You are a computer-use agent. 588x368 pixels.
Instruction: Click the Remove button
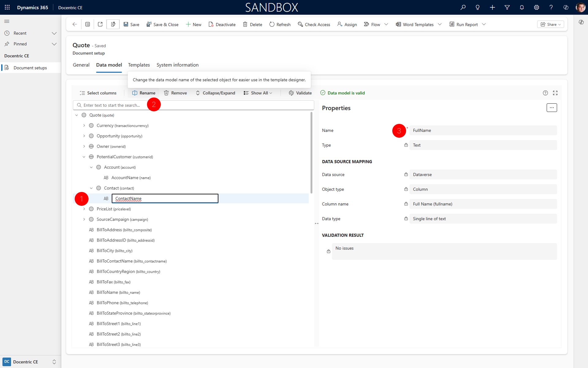click(x=175, y=93)
